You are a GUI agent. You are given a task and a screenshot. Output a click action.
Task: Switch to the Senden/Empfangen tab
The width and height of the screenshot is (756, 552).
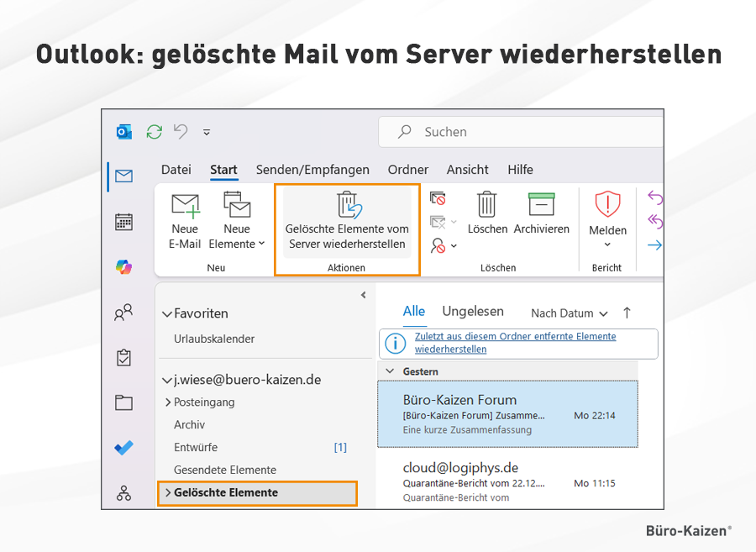(312, 170)
